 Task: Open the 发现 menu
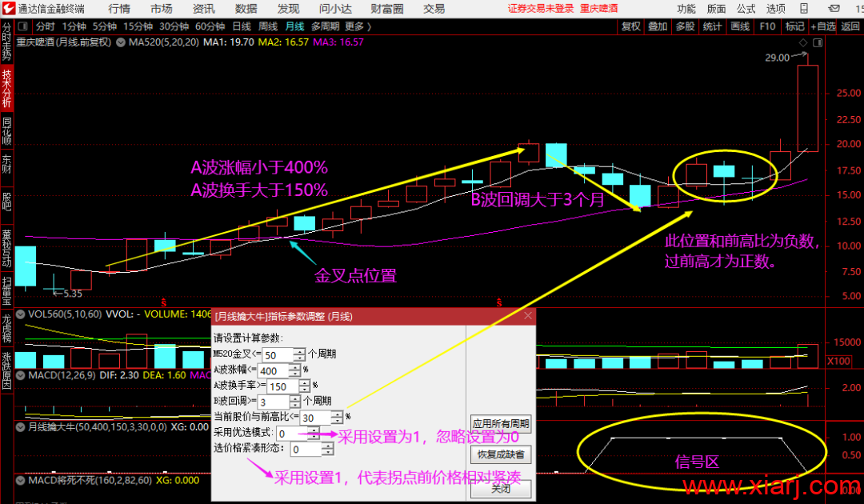[288, 9]
